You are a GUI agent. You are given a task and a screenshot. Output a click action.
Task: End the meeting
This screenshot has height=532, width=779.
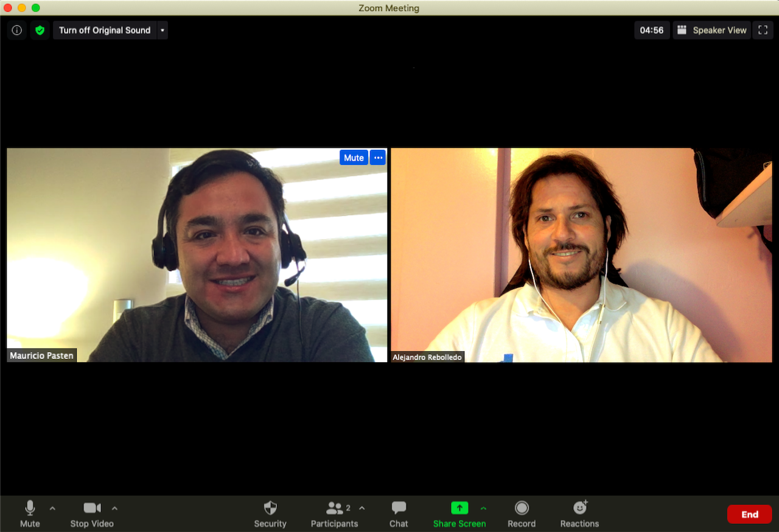click(x=750, y=514)
